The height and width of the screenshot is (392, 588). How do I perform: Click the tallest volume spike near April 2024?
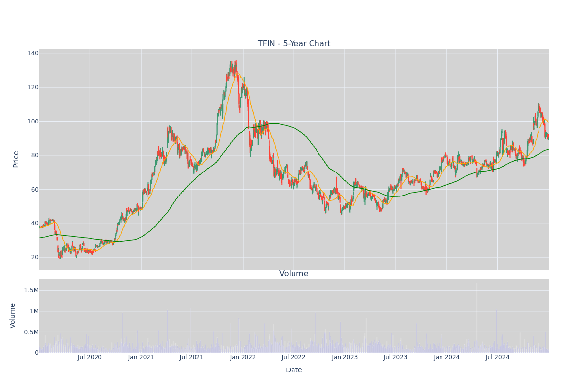477,318
